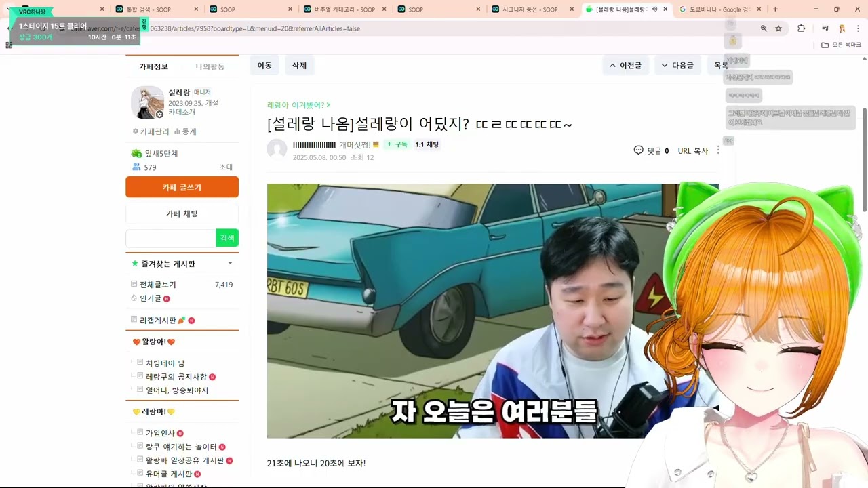
Task: Select the 카페정보 tab
Action: 153,66
